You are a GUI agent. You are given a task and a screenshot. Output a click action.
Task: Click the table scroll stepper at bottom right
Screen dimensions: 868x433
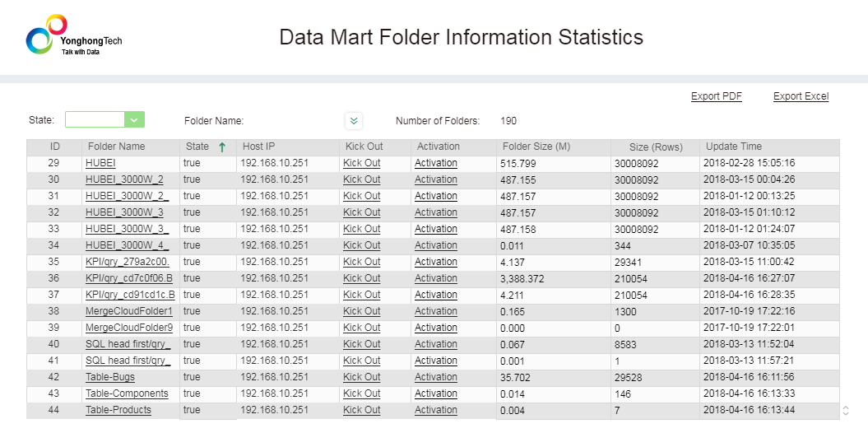point(846,410)
